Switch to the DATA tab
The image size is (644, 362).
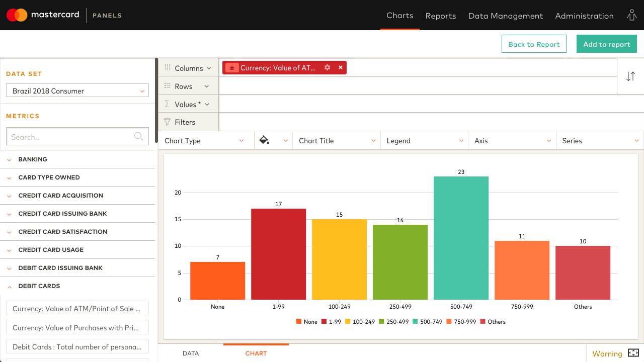point(191,353)
